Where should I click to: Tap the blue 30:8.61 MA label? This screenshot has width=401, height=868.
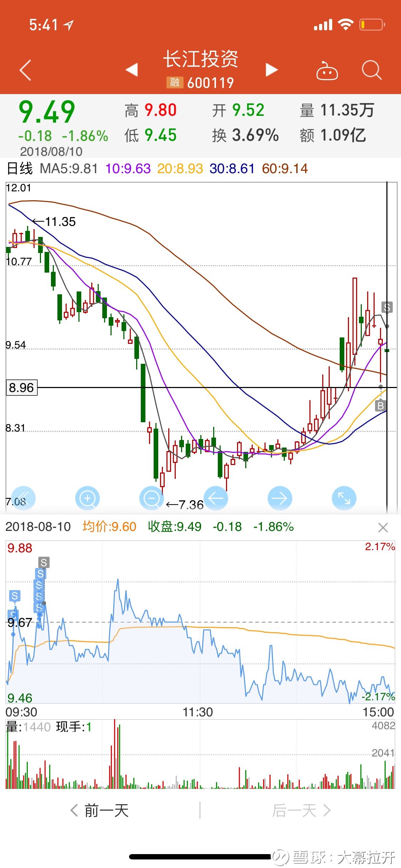tap(232, 169)
